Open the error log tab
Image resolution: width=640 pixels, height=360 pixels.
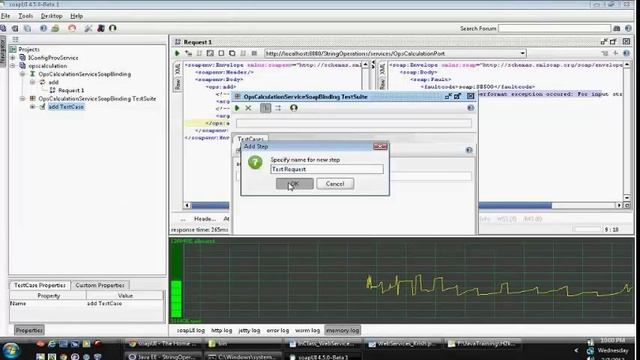tap(278, 330)
